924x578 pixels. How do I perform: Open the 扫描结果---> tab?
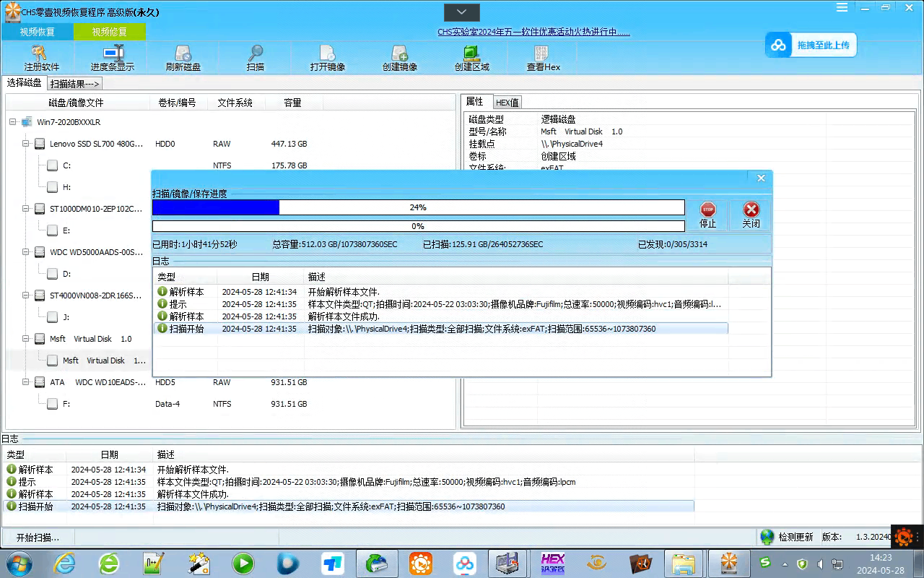[74, 84]
